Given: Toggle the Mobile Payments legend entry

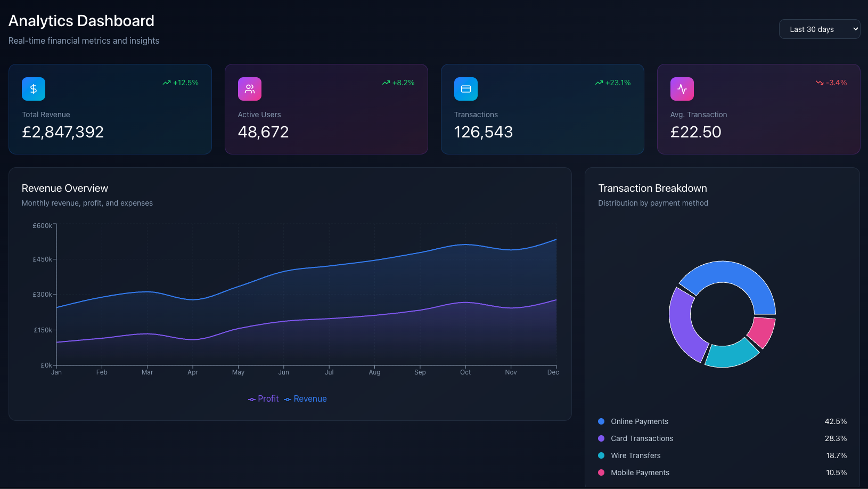Looking at the screenshot, I should (640, 472).
